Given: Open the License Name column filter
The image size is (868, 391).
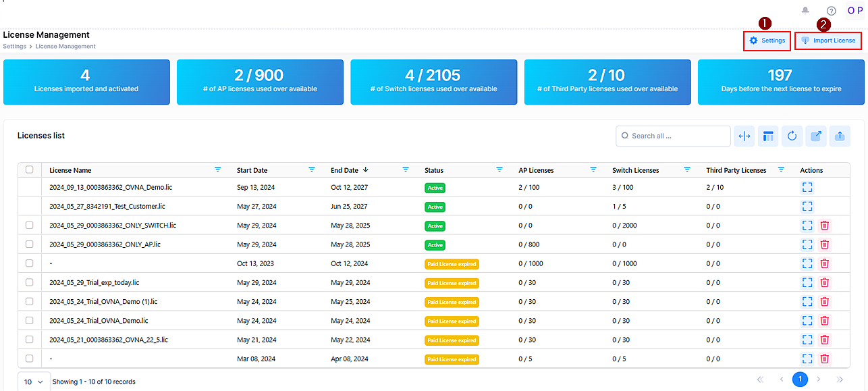Looking at the screenshot, I should click(217, 170).
